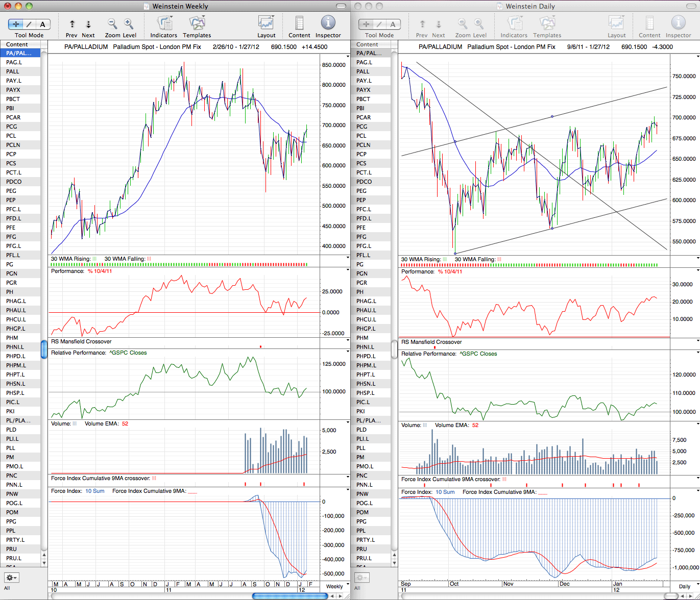Screen dimensions: 700x600
Task: Open Weekly Relative Performance pane menu arrow
Action: pos(348,352)
